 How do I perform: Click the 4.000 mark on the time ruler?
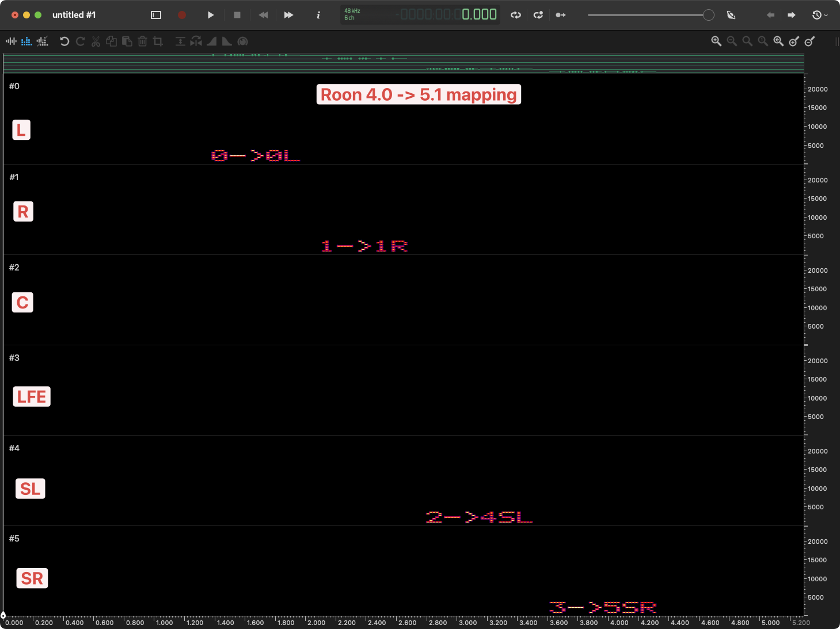tap(619, 622)
